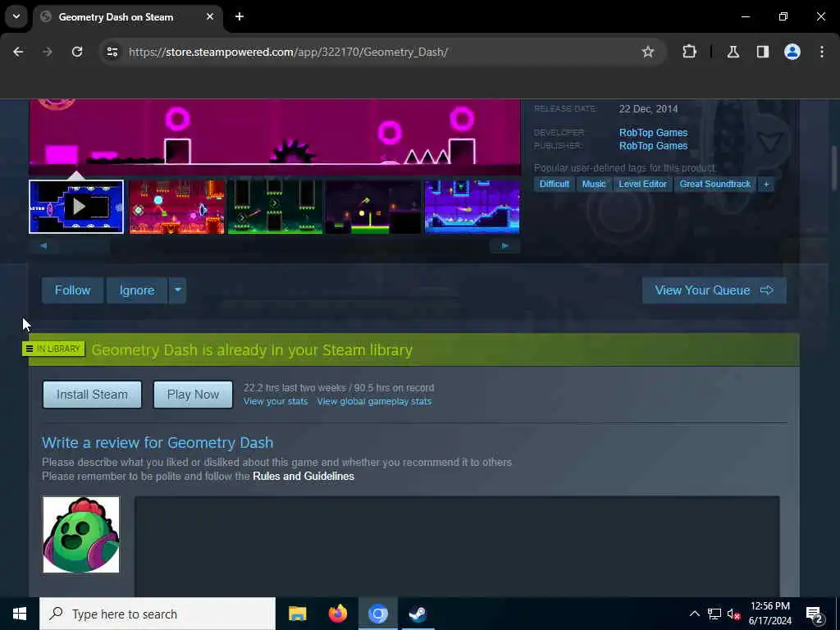Open the Windows Start menu
This screenshot has width=840, height=630.
point(20,614)
